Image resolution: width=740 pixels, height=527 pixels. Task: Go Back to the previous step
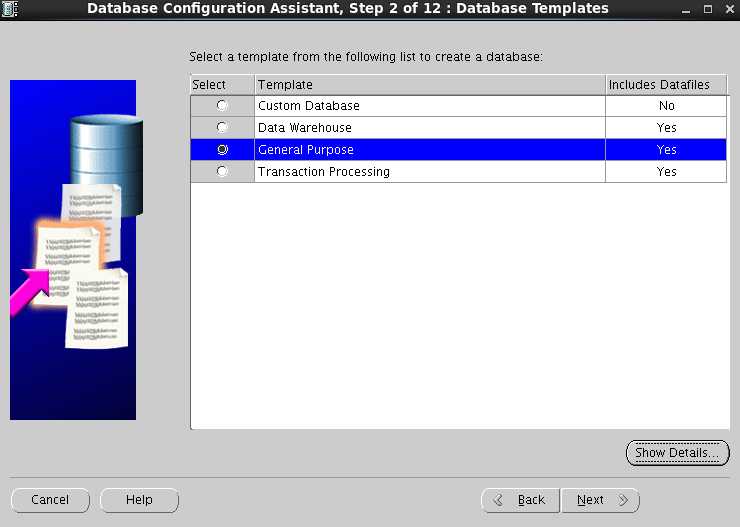tap(521, 500)
